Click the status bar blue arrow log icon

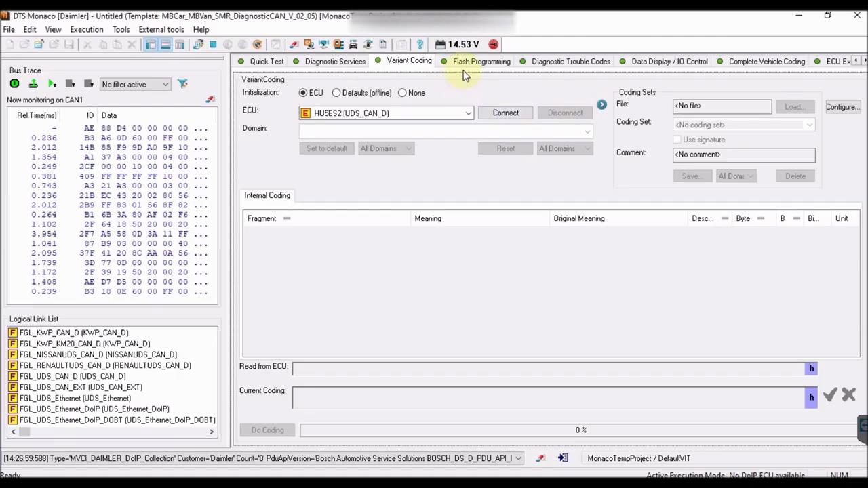click(563, 458)
